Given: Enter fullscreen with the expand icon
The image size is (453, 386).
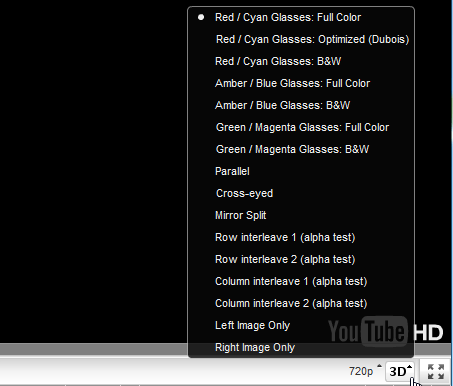Looking at the screenshot, I should point(436,371).
